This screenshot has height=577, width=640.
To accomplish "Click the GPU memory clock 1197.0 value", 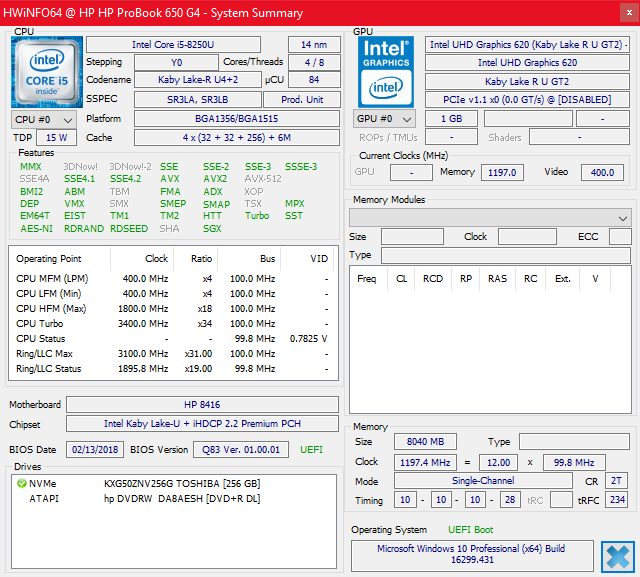I will coord(502,172).
